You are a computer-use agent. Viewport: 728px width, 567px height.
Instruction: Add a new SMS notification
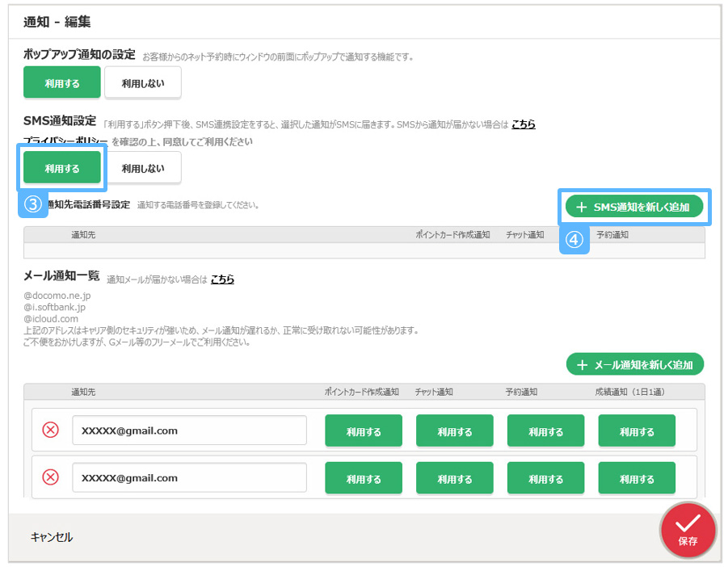[633, 208]
